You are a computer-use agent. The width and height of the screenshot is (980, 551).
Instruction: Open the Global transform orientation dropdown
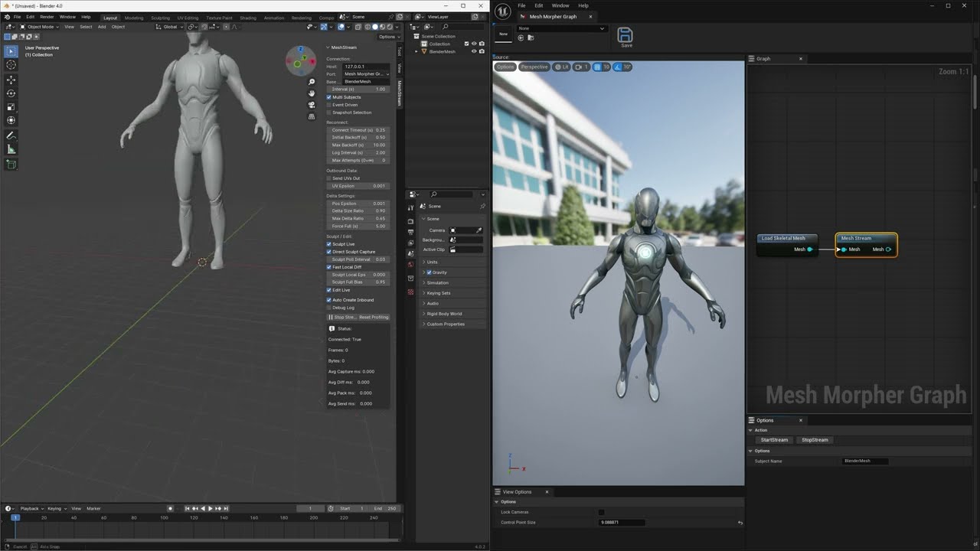(168, 27)
